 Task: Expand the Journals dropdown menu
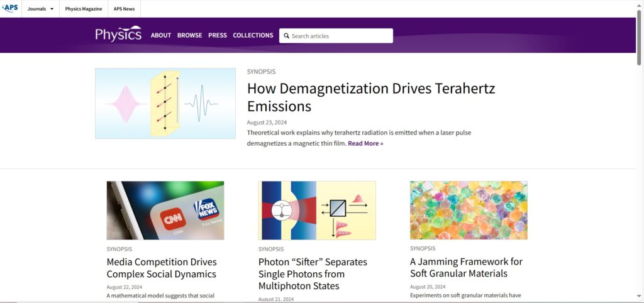(40, 9)
